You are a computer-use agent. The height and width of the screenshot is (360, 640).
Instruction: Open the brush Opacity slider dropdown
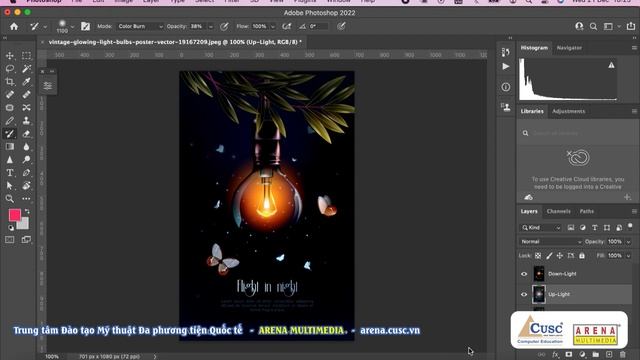point(211,27)
